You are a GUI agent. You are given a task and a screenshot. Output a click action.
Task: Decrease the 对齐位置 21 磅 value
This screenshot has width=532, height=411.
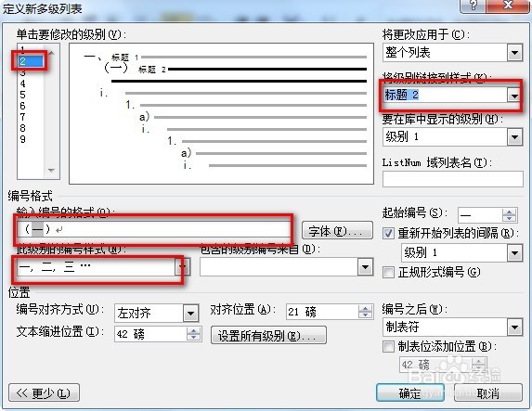pyautogui.click(x=365, y=315)
